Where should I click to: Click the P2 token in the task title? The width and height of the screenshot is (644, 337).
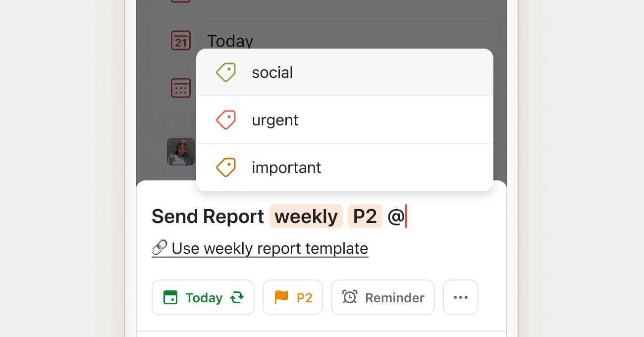(365, 216)
